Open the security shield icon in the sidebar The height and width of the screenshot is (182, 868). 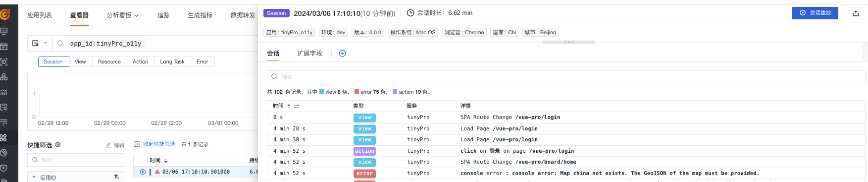[x=4, y=168]
